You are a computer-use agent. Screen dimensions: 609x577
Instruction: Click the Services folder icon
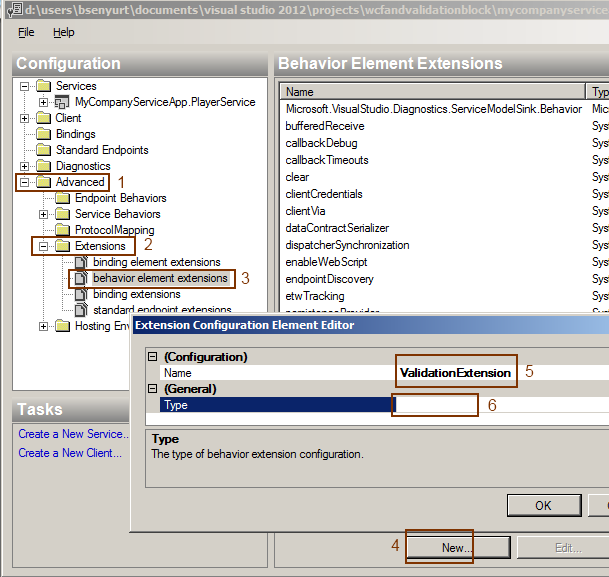tap(44, 86)
